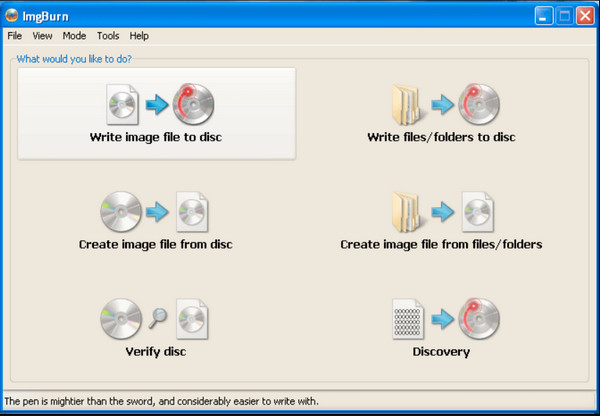Click the blue arrow above Create image file from files/folders
Screen dimensions: 600x416
(x=443, y=211)
